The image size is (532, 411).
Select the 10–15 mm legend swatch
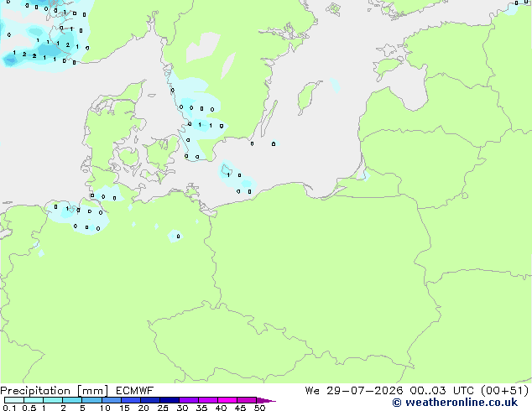click(x=112, y=400)
